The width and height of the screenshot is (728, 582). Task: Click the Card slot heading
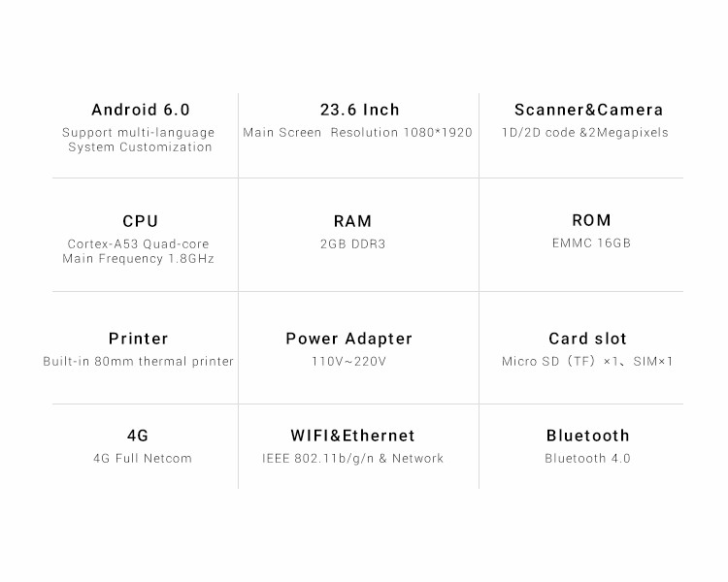click(x=588, y=339)
